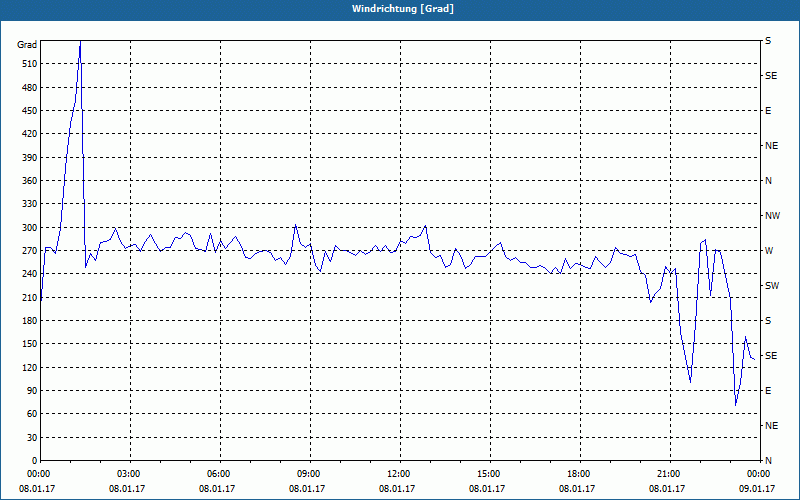Click the tall wind-direction spike after 00:00
This screenshot has height=500, width=800.
pyautogui.click(x=80, y=43)
